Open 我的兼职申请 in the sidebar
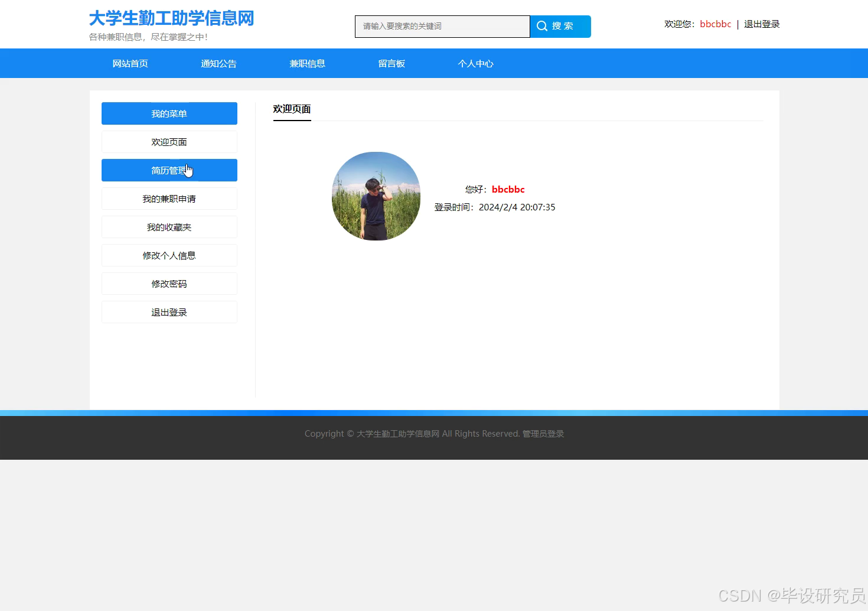The height and width of the screenshot is (611, 868). (x=169, y=199)
